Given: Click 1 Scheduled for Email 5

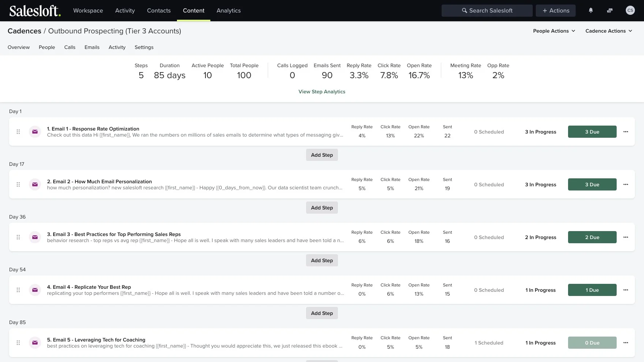Looking at the screenshot, I should coord(489,343).
